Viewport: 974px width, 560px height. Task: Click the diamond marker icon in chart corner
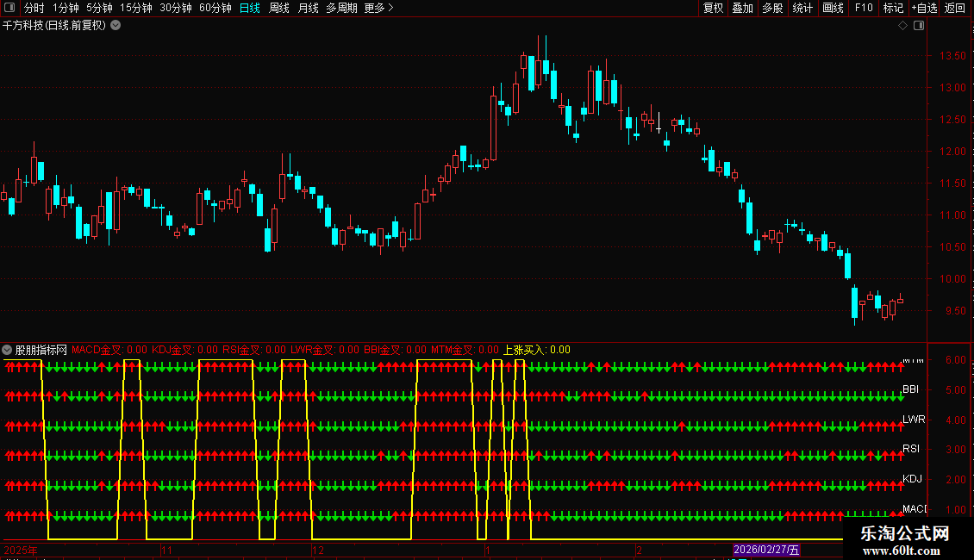[903, 26]
